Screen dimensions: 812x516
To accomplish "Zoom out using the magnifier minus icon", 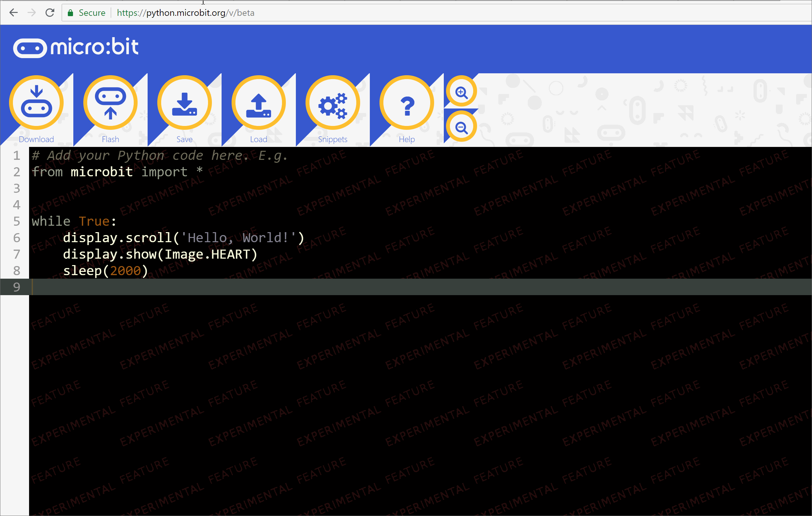I will click(461, 127).
